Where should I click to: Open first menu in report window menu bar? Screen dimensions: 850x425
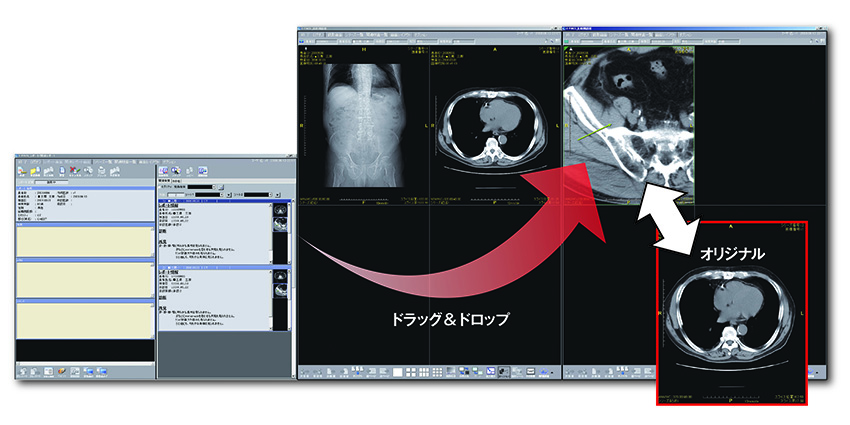22,161
